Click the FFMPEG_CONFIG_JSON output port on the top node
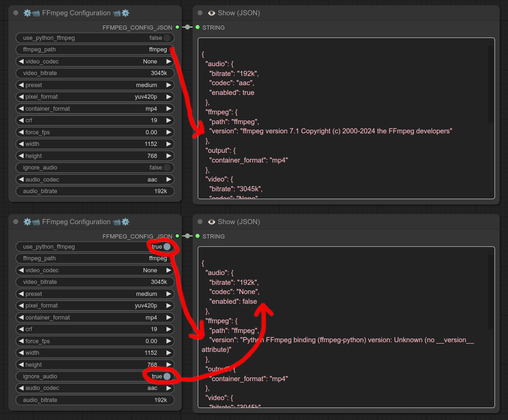 click(x=177, y=27)
